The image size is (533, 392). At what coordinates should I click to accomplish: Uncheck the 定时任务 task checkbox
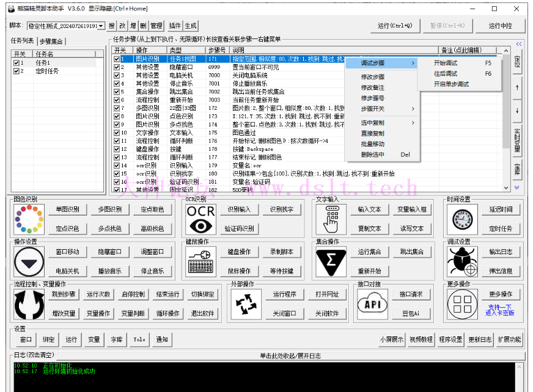click(17, 71)
